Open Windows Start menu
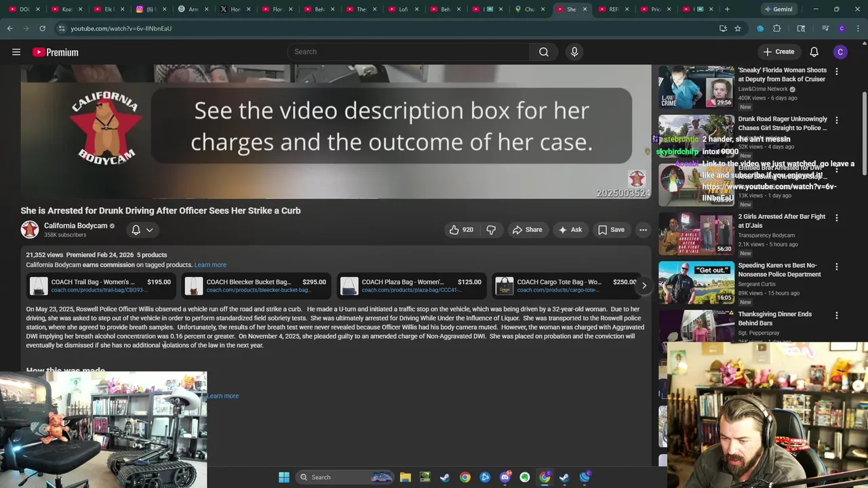The width and height of the screenshot is (868, 488). [284, 477]
